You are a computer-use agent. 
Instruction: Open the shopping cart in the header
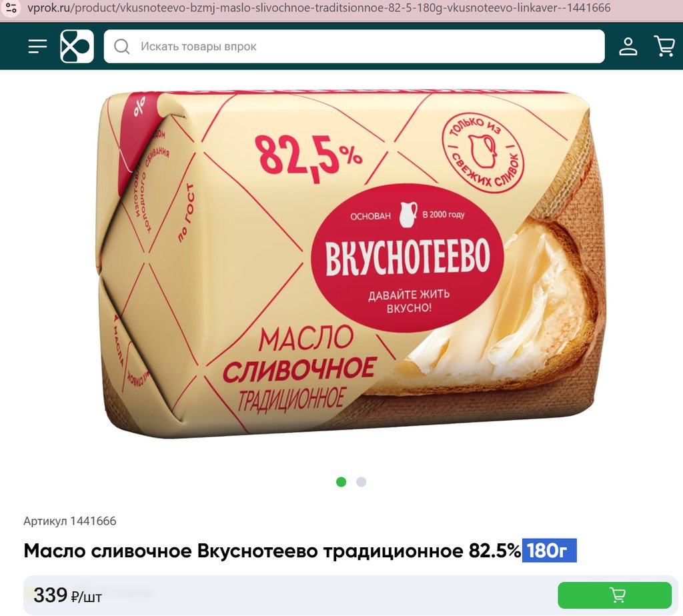(665, 46)
